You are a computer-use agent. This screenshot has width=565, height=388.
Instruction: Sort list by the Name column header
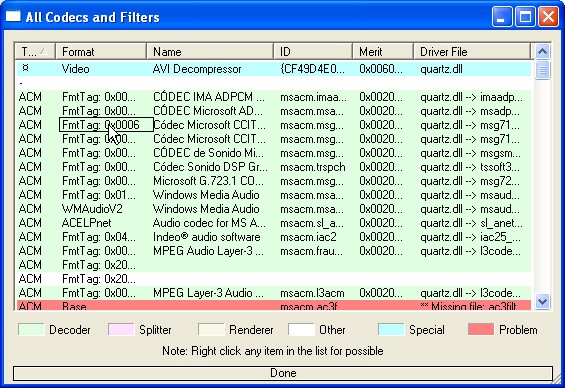210,52
